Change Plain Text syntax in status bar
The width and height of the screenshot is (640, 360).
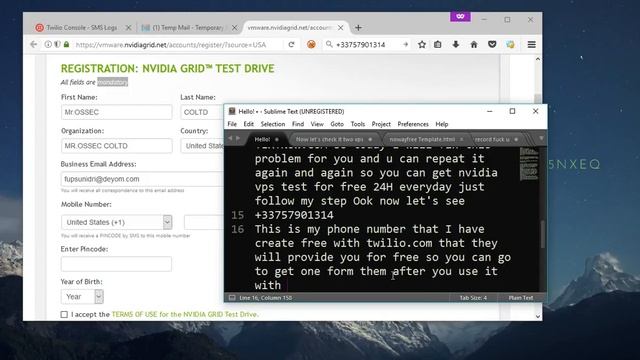tap(521, 298)
